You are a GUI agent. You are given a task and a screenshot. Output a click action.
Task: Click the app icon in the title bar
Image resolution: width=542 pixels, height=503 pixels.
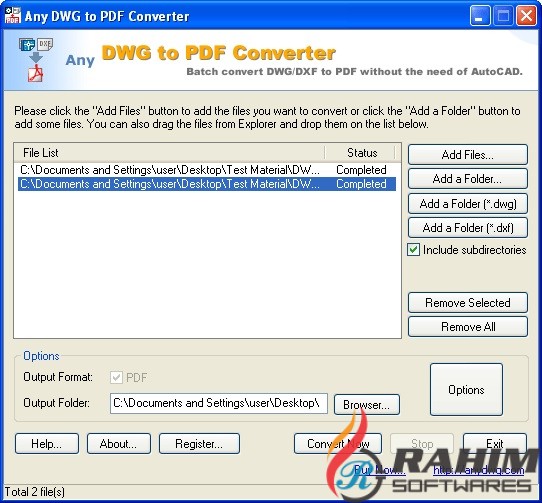coord(12,15)
